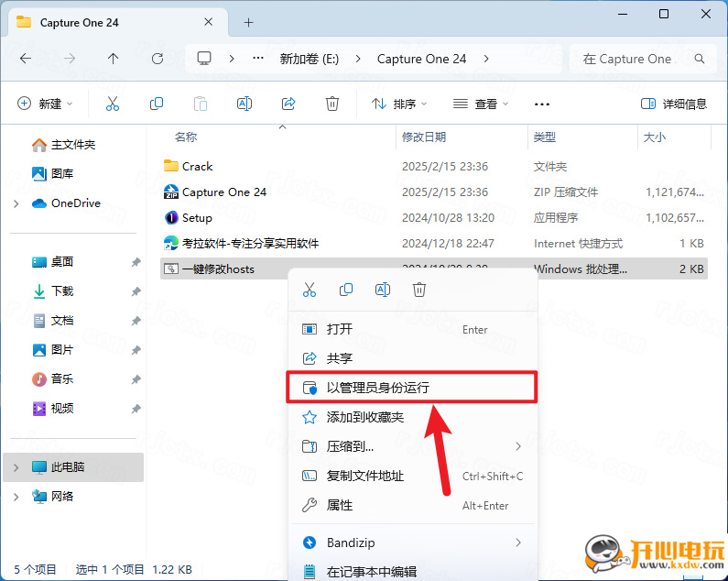This screenshot has height=581, width=728.
Task: Click the Delete icon in the context menu
Action: [x=418, y=290]
